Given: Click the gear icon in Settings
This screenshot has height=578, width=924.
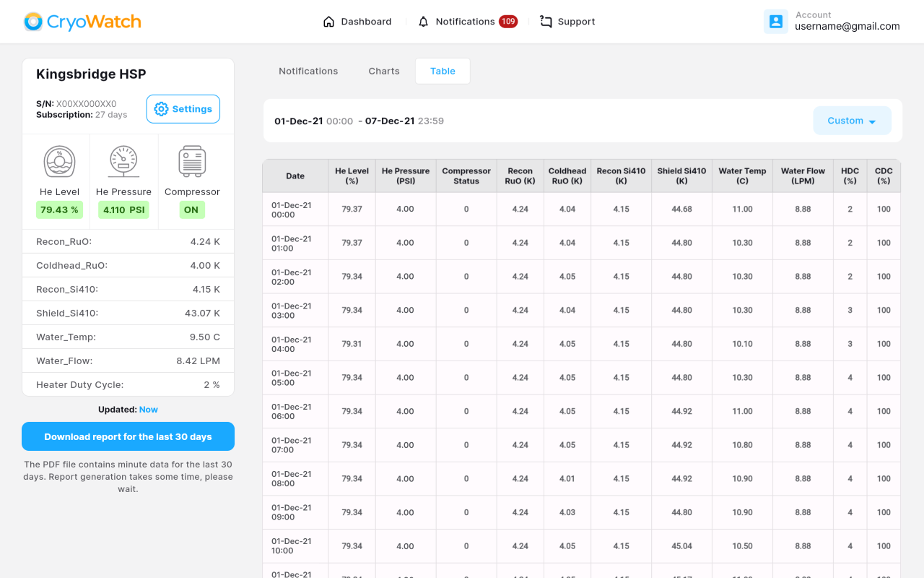Looking at the screenshot, I should tap(161, 109).
